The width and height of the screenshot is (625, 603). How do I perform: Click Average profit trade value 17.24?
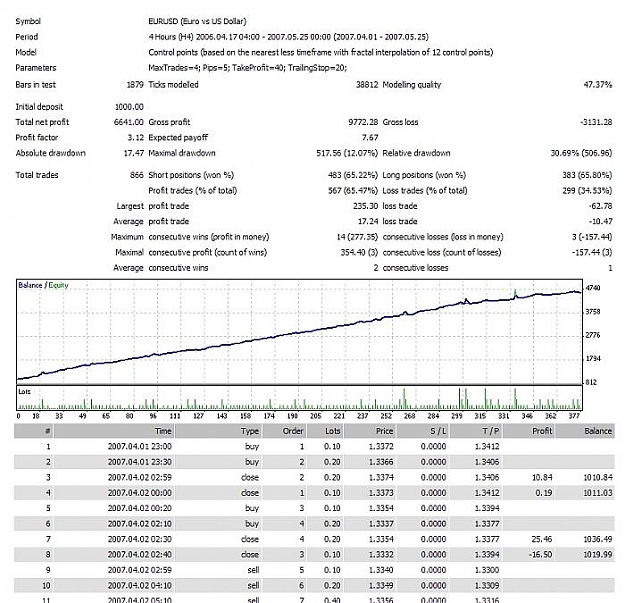[368, 222]
